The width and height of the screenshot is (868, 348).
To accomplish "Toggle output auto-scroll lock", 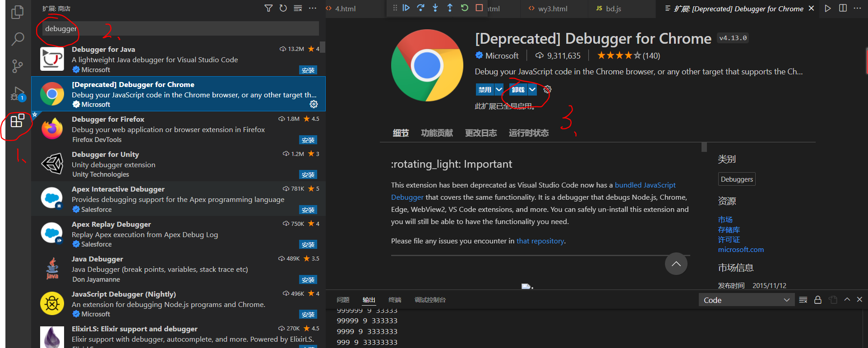I will 817,300.
